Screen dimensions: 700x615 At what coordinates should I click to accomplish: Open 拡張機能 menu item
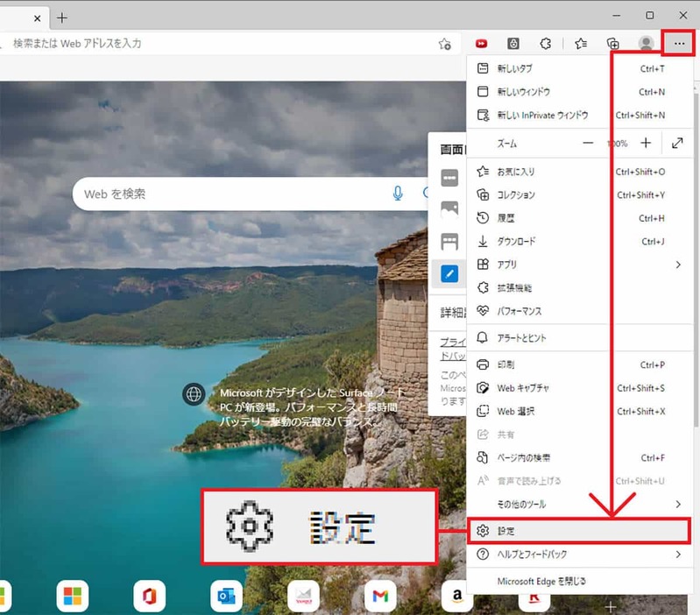tap(579, 288)
